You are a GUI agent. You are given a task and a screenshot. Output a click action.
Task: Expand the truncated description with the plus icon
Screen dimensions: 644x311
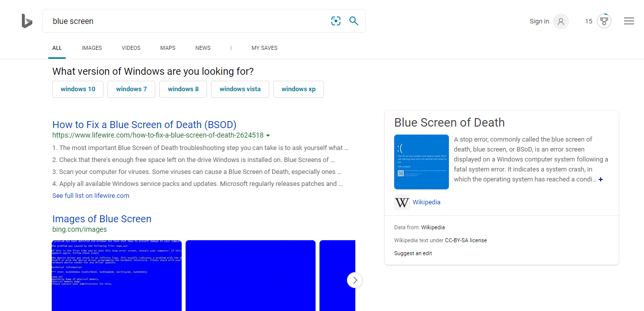[x=601, y=179]
